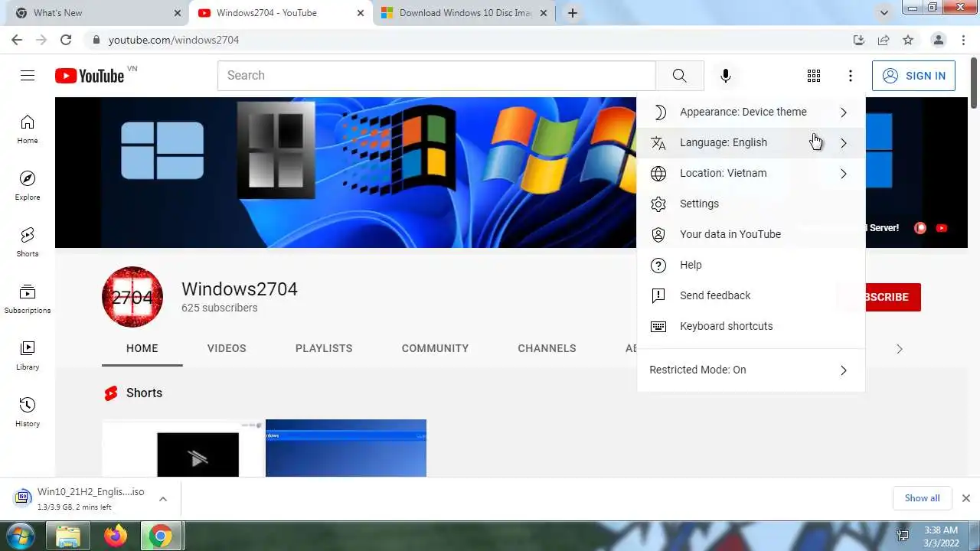Switch to Download Windows 10 Disc Image tab
This screenshot has height=551, width=980.
(x=465, y=13)
